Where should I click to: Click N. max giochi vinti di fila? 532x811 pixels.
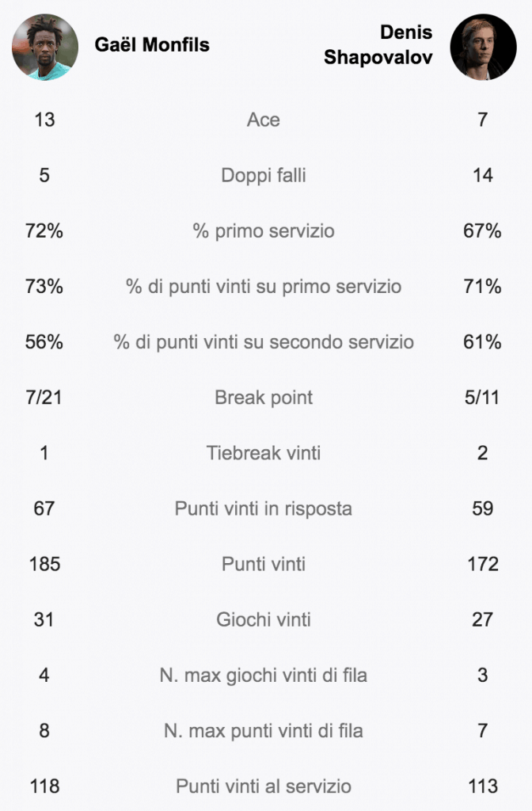[264, 676]
